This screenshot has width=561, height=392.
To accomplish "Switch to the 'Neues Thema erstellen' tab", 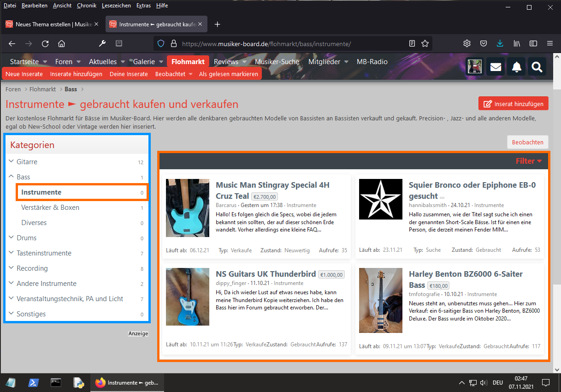I will (53, 24).
